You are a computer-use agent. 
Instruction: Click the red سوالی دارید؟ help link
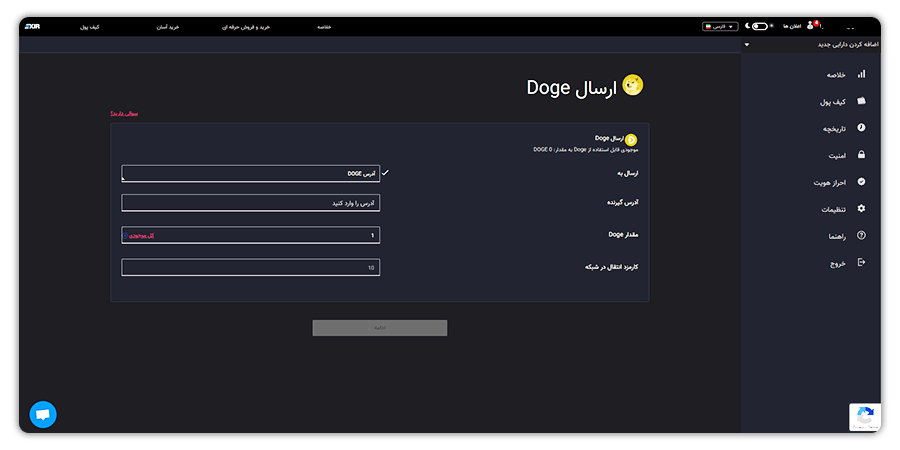tap(125, 114)
